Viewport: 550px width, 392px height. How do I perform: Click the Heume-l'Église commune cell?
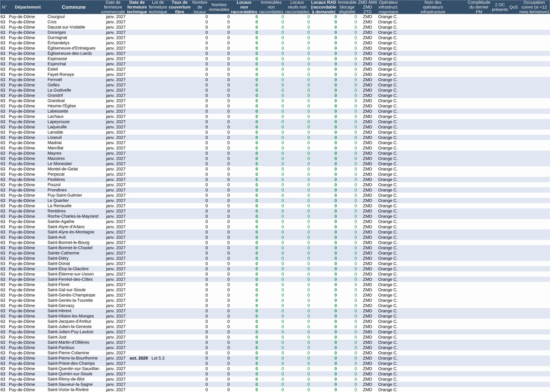[62, 106]
